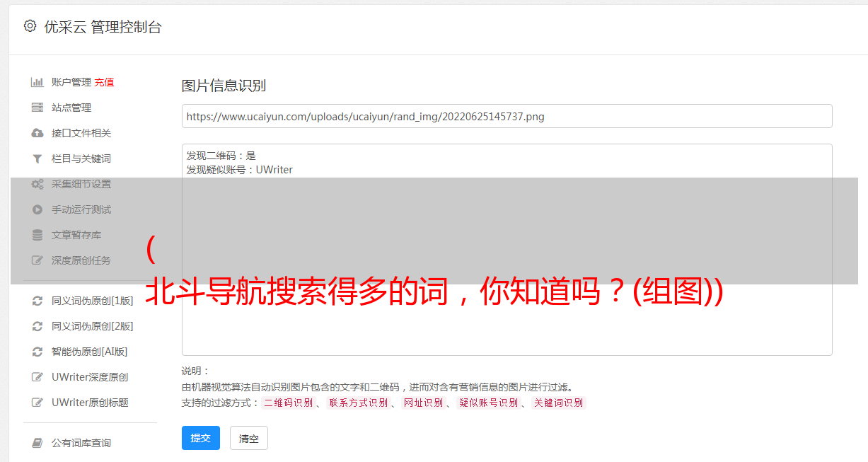Click the red 充值 recharge link
Image resolution: width=868 pixels, height=462 pixels.
(104, 82)
